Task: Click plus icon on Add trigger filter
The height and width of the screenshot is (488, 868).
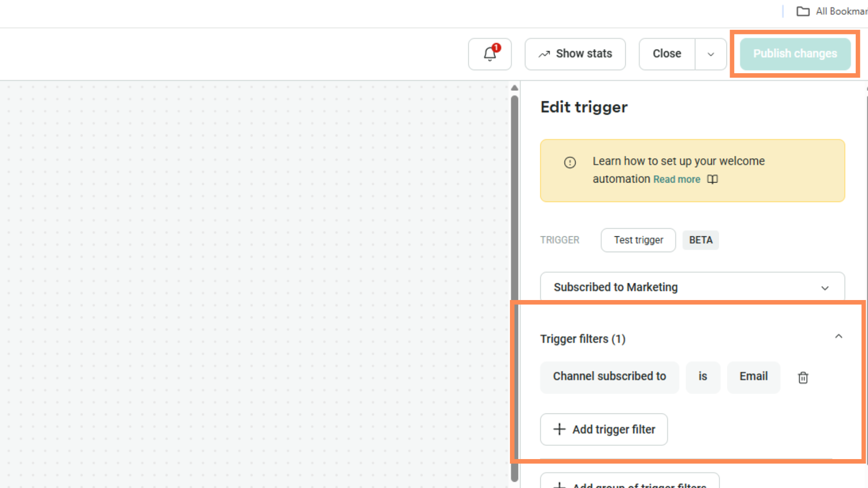Action: (x=559, y=429)
